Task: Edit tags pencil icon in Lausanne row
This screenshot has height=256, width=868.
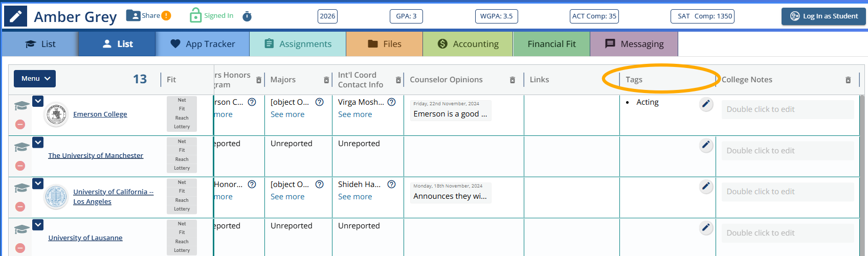Action: [706, 227]
